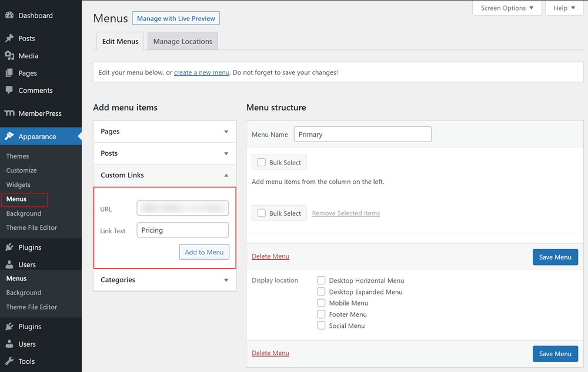The width and height of the screenshot is (588, 372).
Task: Switch to the Manage Locations tab
Action: (183, 41)
